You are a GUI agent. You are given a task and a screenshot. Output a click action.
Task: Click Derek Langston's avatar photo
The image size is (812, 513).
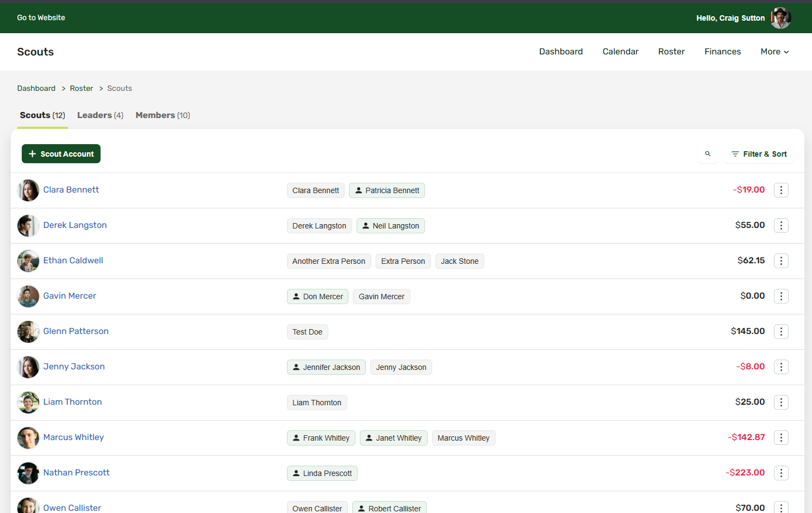28,226
